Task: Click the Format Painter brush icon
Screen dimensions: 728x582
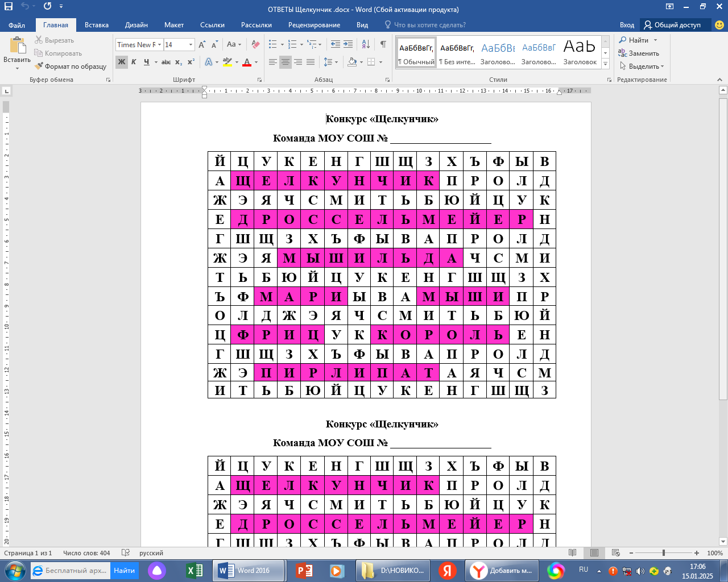Action: [39, 66]
